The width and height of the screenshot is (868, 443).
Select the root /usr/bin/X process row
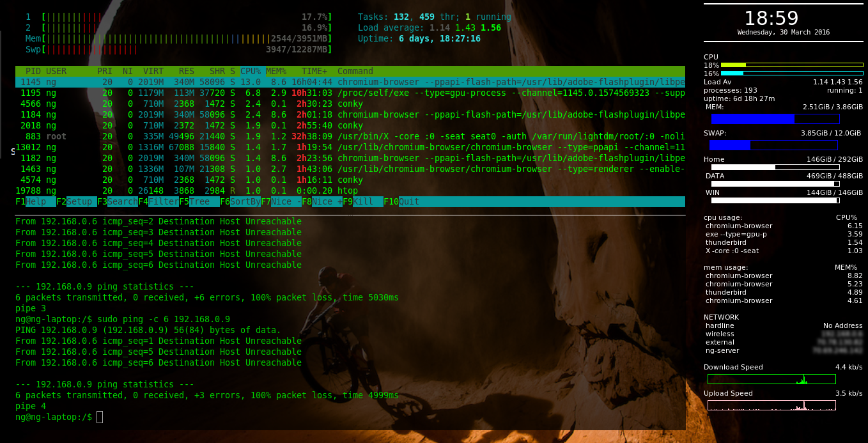click(x=350, y=136)
